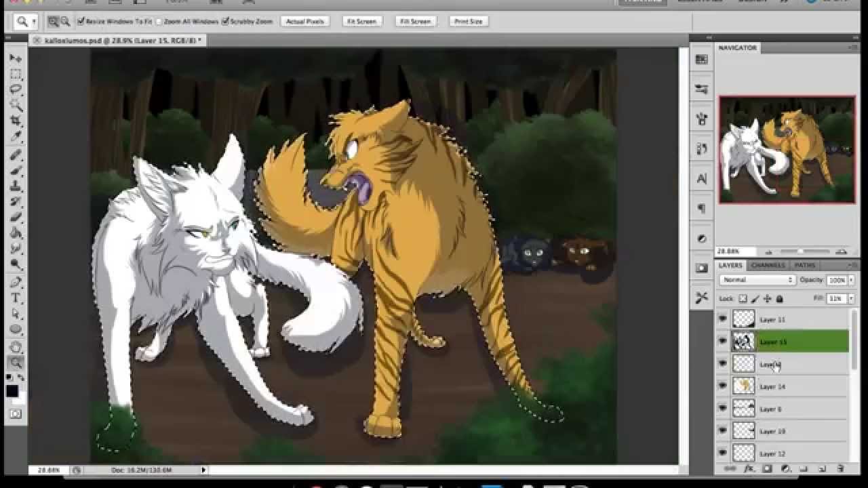Uncheck Resize Windows To Fit
This screenshot has height=488, width=868.
point(81,22)
